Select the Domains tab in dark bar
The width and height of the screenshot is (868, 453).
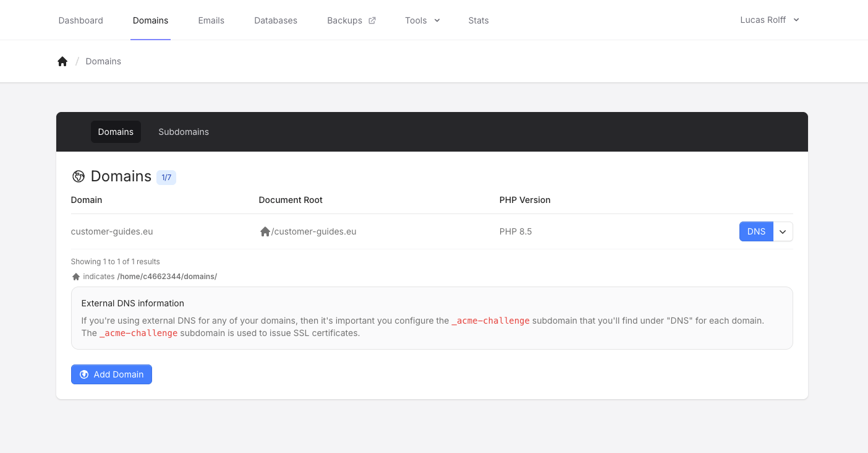tap(116, 132)
